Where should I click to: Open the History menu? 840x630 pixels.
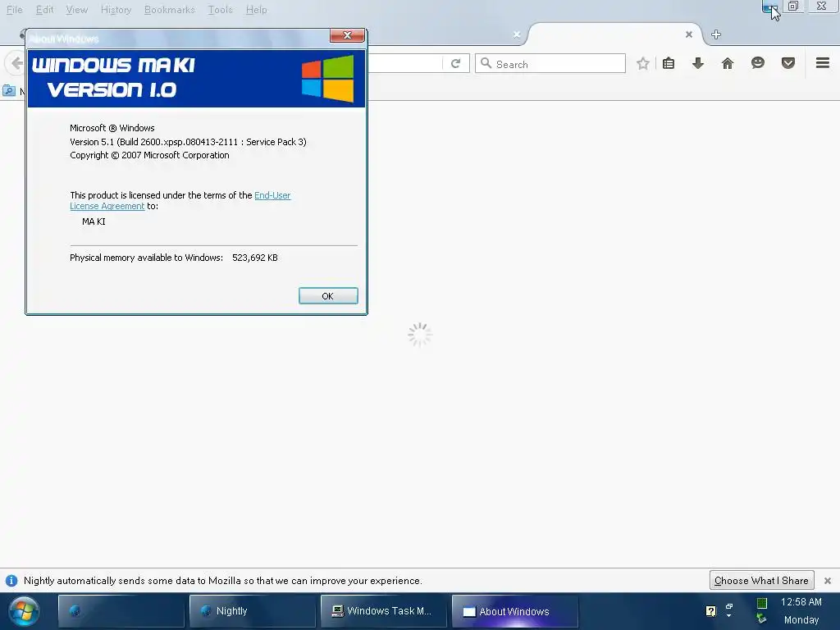116,10
